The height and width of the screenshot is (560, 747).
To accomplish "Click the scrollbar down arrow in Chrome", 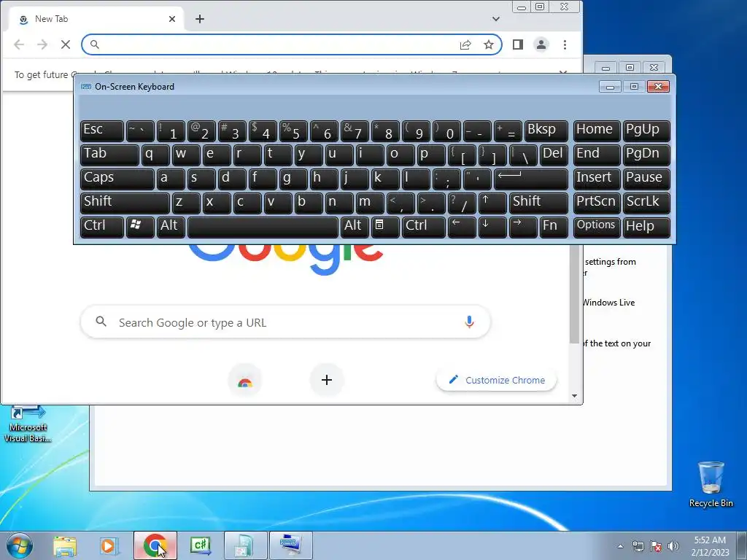I will [575, 396].
